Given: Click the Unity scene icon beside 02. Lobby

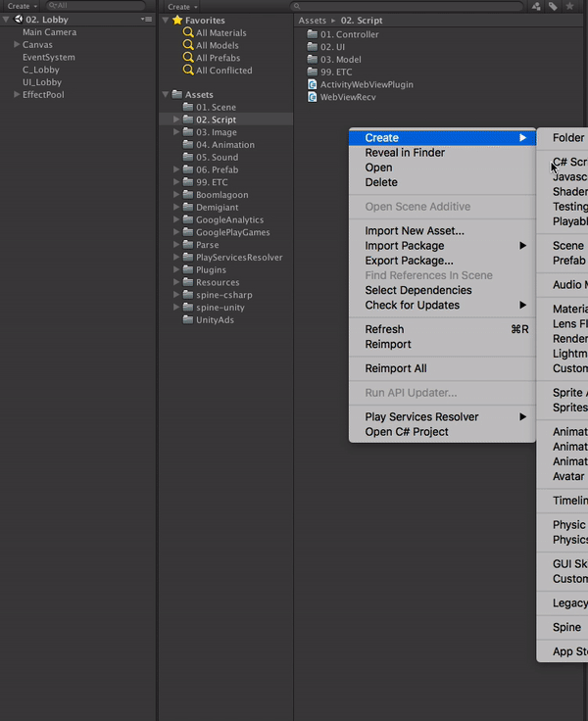Looking at the screenshot, I should [x=19, y=20].
